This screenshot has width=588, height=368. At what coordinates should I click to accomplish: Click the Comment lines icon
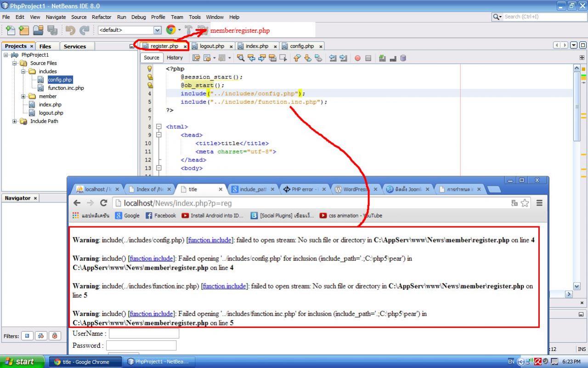tap(382, 58)
